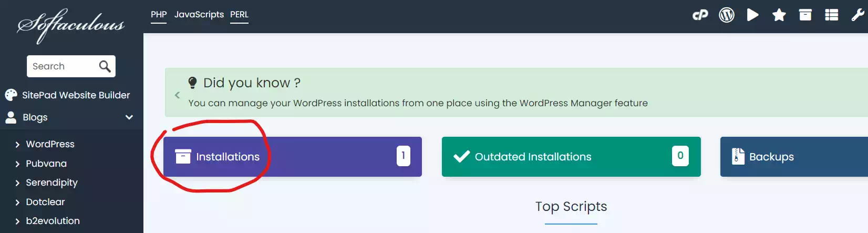Viewport: 868px width, 233px height.
Task: Open the task list icon
Action: coord(832,15)
